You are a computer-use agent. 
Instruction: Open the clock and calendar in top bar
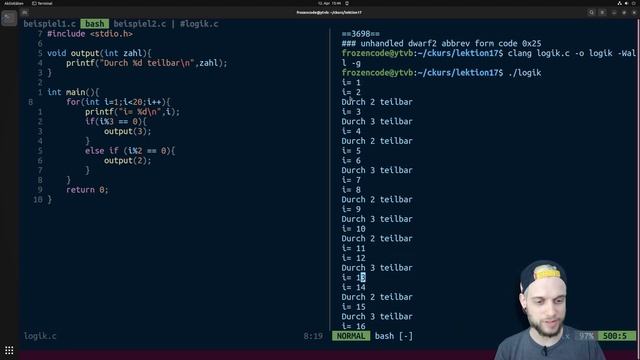click(329, 3)
